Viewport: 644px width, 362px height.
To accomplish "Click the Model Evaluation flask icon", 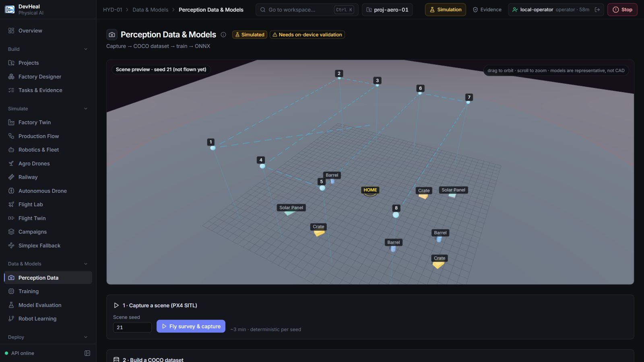I will [11, 305].
